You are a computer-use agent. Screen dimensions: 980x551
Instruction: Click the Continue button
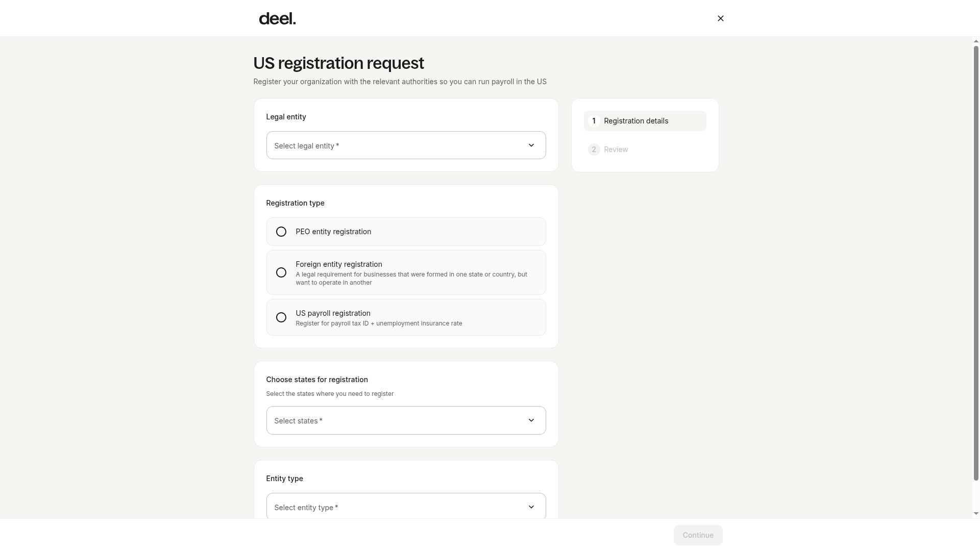click(698, 535)
